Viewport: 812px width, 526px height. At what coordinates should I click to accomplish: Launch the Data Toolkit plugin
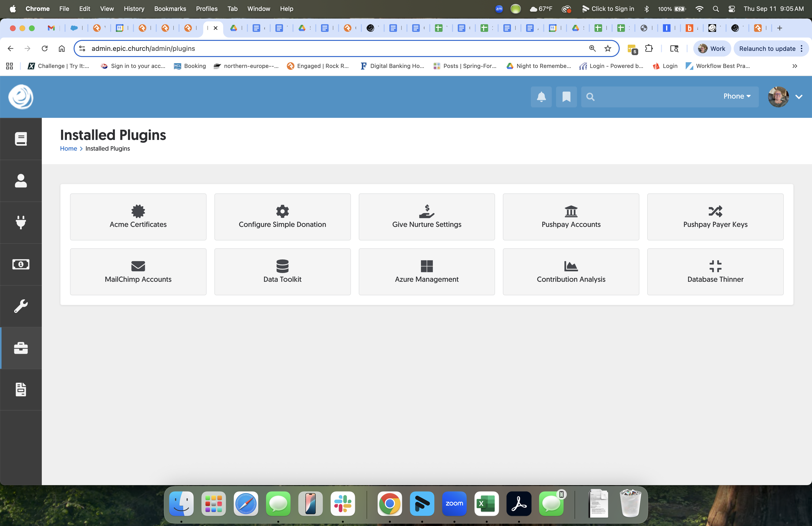(x=282, y=272)
